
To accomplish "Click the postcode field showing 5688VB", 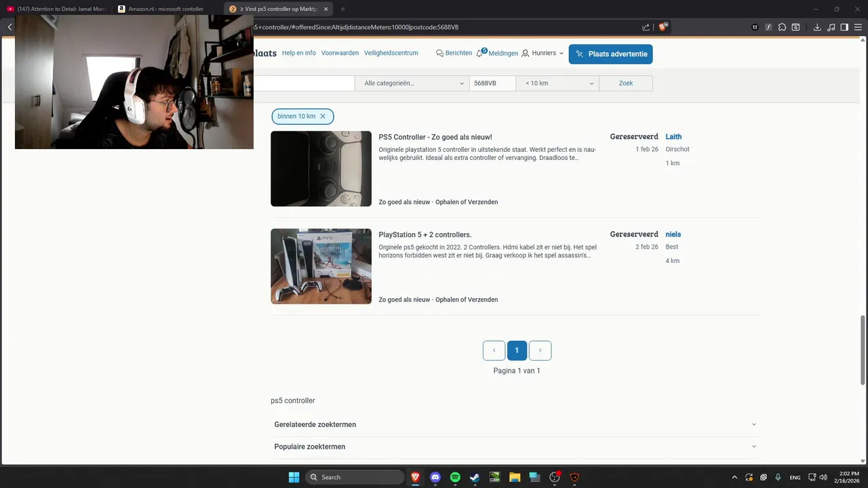I will pyautogui.click(x=493, y=83).
